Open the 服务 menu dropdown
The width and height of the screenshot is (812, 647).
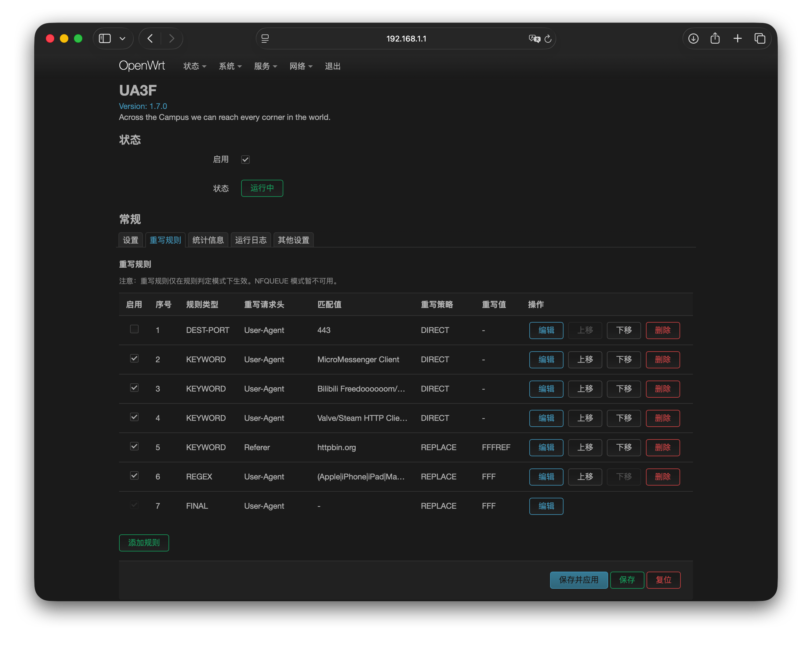click(x=265, y=66)
